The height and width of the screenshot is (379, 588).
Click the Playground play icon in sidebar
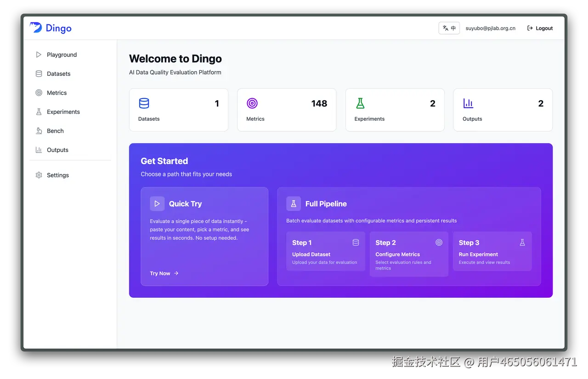(39, 55)
